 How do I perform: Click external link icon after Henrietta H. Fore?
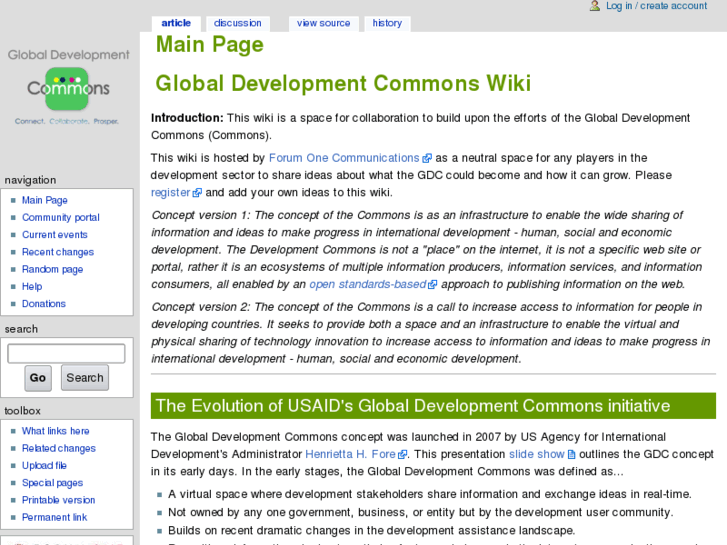click(402, 454)
